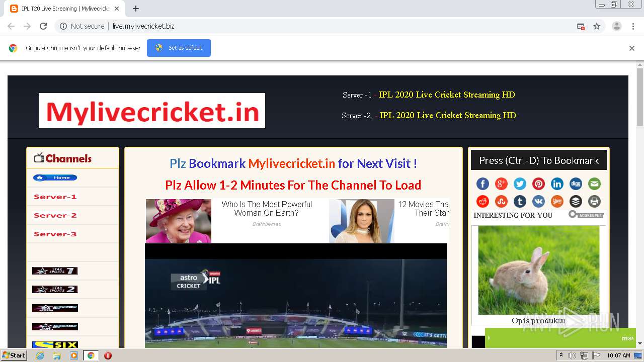Open media player from taskbar
Image resolution: width=644 pixels, height=362 pixels.
(74, 355)
